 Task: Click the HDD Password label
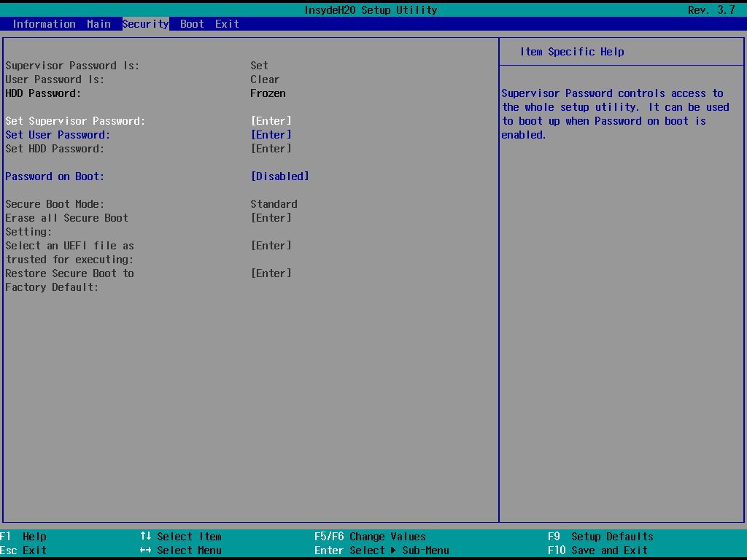[43, 93]
